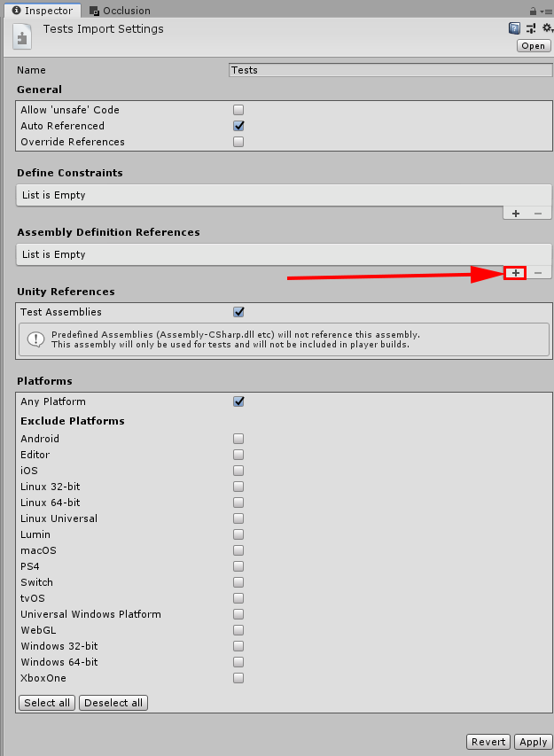Add an Assembly Definition Reference with plus
Viewport: 554px width, 756px height.
(515, 273)
